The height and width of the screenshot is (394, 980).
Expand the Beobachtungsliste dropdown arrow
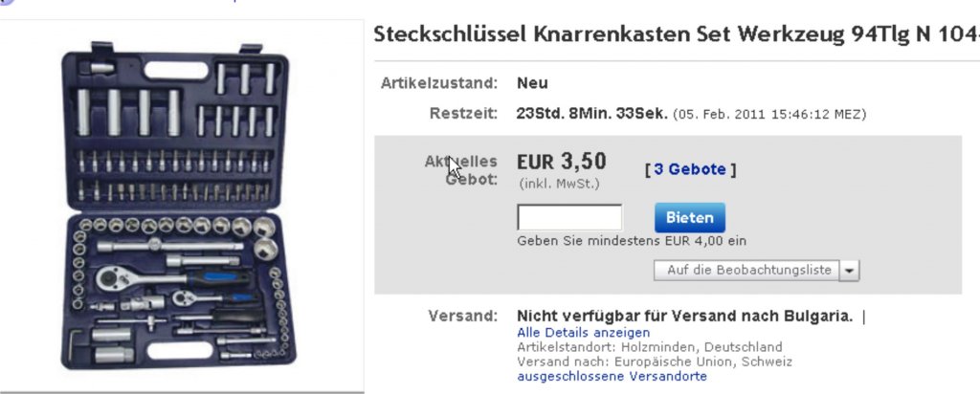tap(849, 271)
